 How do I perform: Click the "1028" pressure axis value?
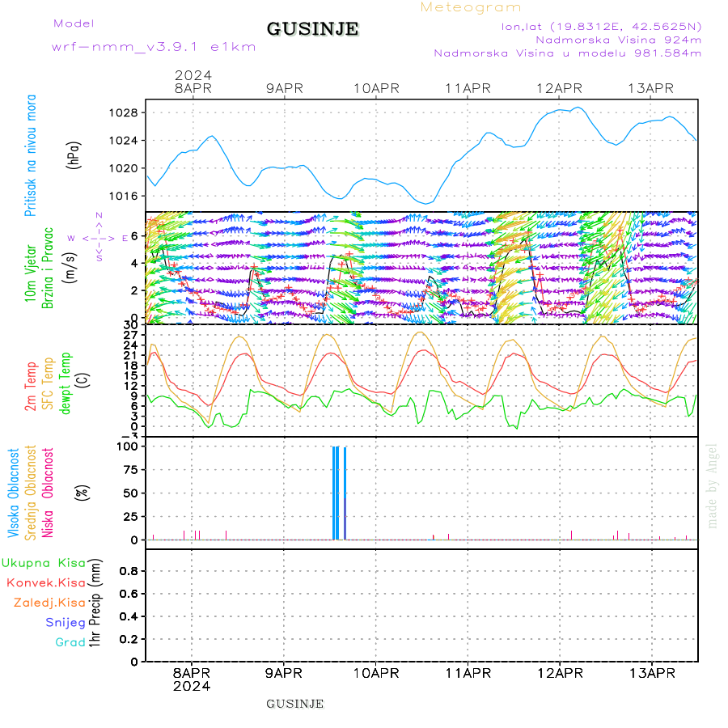click(x=124, y=112)
